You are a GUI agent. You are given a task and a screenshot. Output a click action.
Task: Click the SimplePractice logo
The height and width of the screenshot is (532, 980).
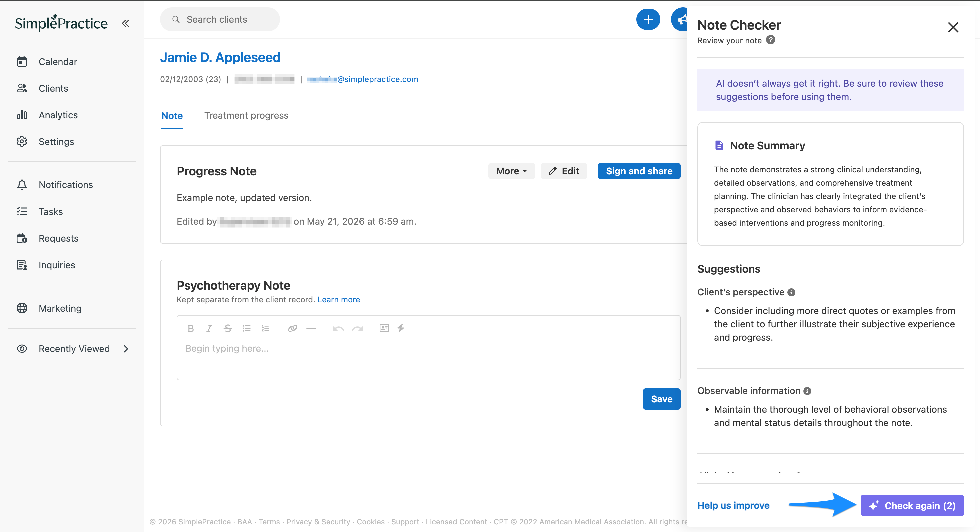click(61, 23)
